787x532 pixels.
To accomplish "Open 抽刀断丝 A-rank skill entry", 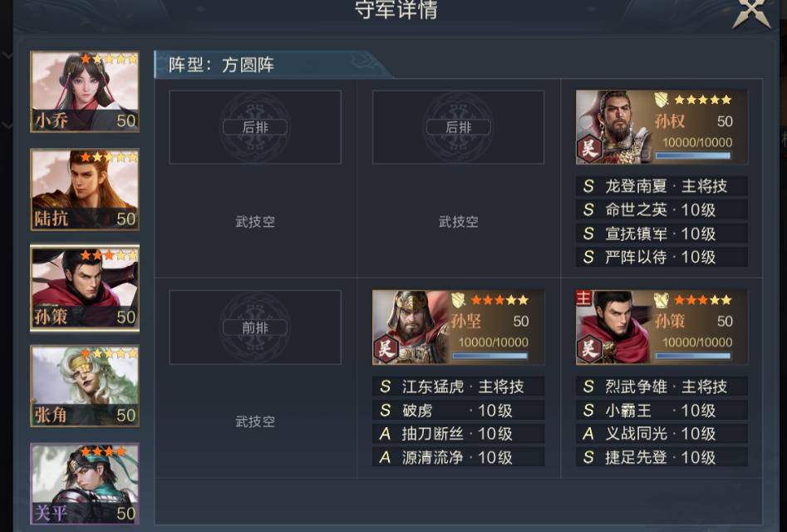I will [x=458, y=434].
